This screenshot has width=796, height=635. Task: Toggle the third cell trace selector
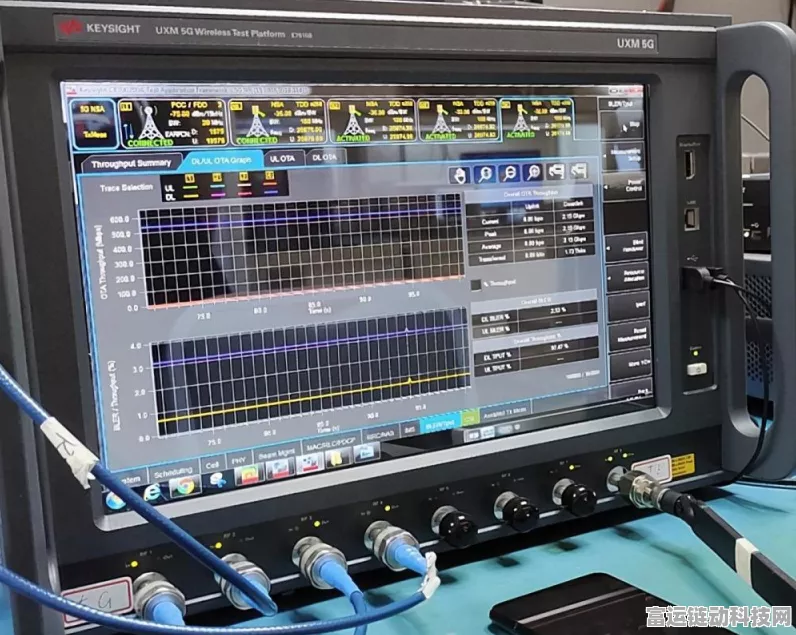point(244,176)
